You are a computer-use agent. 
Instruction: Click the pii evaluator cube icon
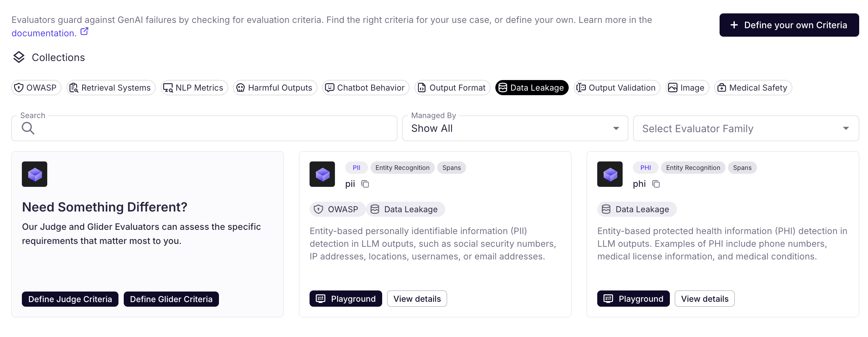322,174
